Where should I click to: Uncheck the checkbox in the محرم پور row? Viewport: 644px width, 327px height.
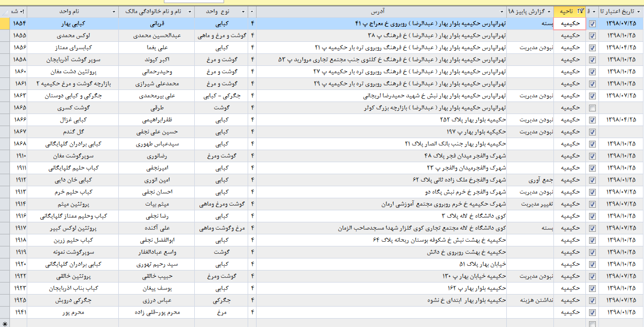tap(592, 312)
